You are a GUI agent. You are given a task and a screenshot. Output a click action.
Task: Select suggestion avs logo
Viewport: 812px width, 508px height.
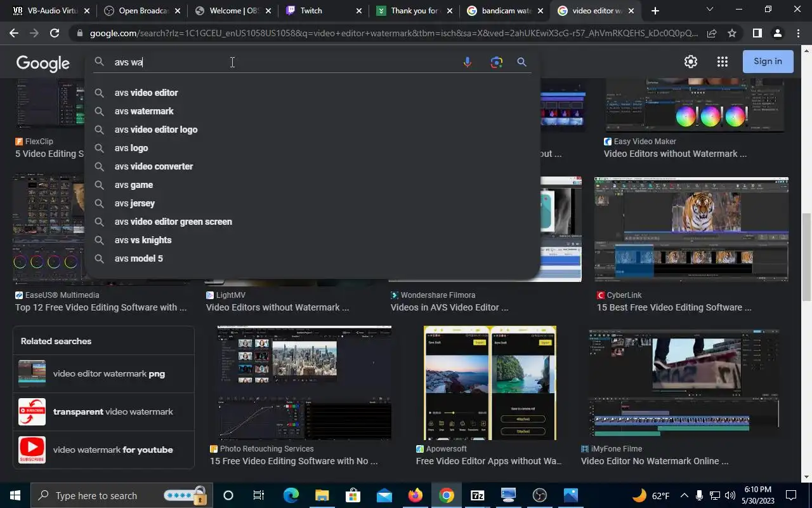312,148
